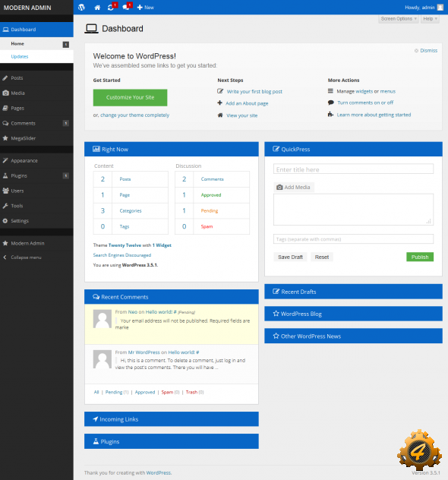Click the Media camera icon in sidebar

5,93
